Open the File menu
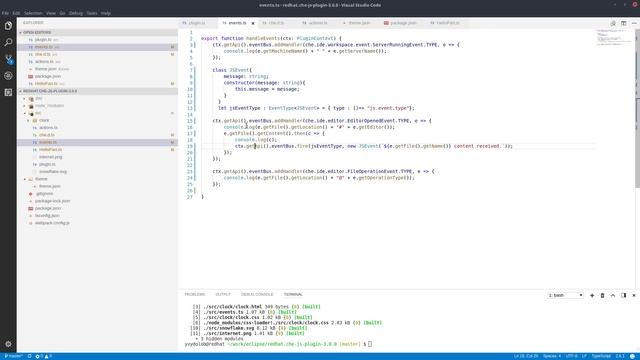Viewport: 640px width, 360px height. coord(5,13)
